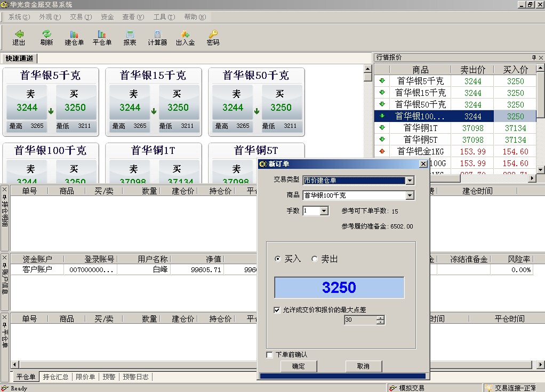The width and height of the screenshot is (545, 392).
Task: Open the 查看(V) menu
Action: pos(133,17)
